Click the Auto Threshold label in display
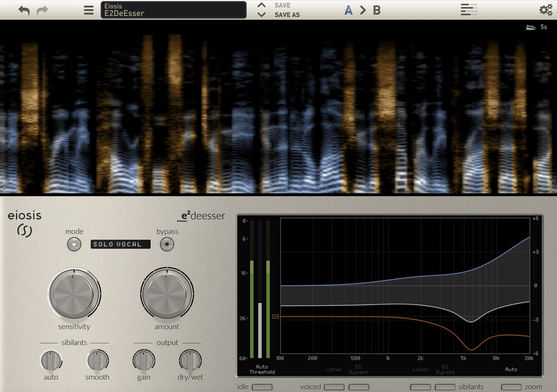Viewport: 557px width, 392px height. tap(262, 369)
